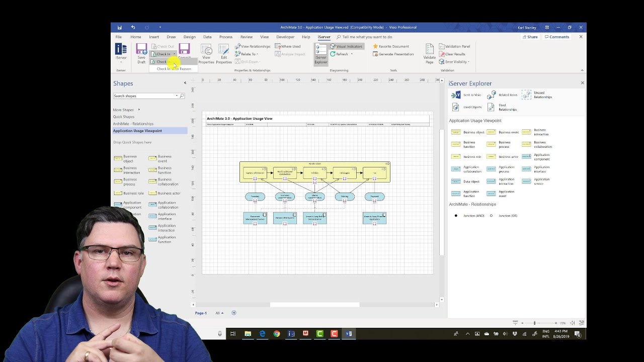Select the Page-1 sheet tab
This screenshot has height=362, width=644.
tap(201, 313)
